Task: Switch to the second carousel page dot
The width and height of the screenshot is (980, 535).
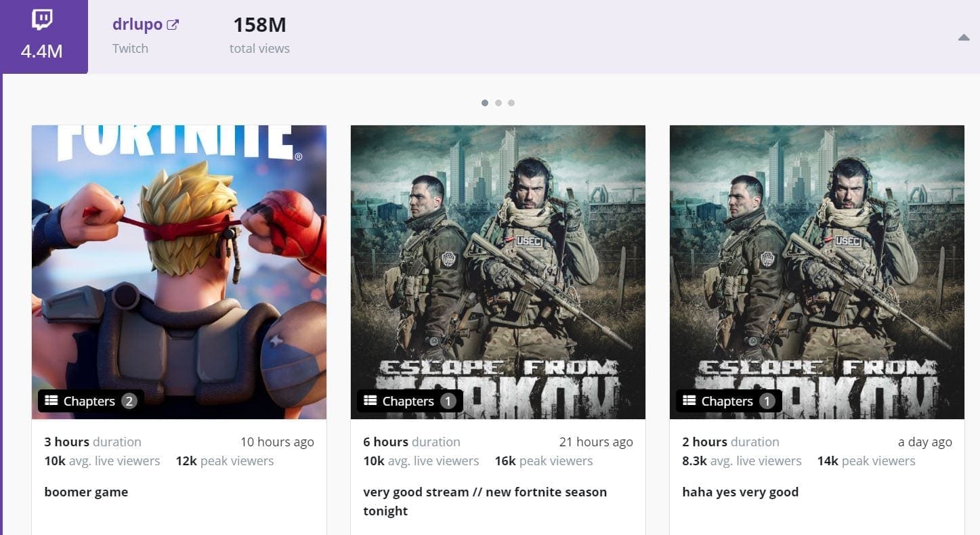Action: click(498, 103)
